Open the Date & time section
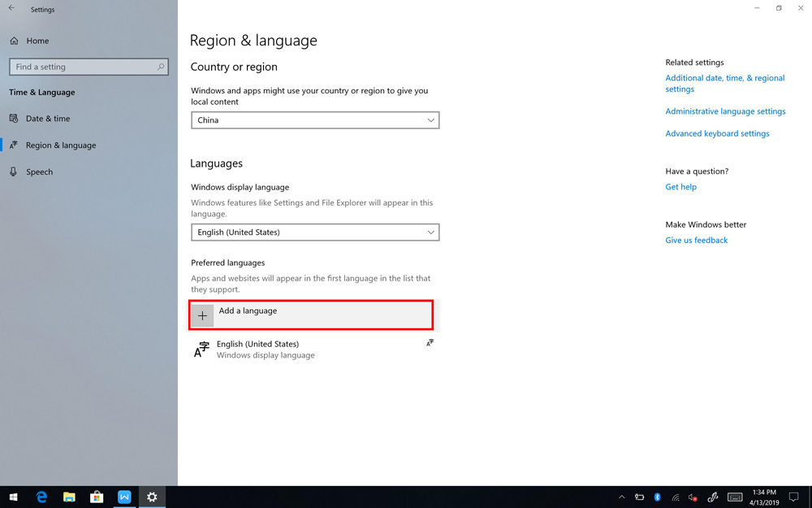 tap(48, 119)
